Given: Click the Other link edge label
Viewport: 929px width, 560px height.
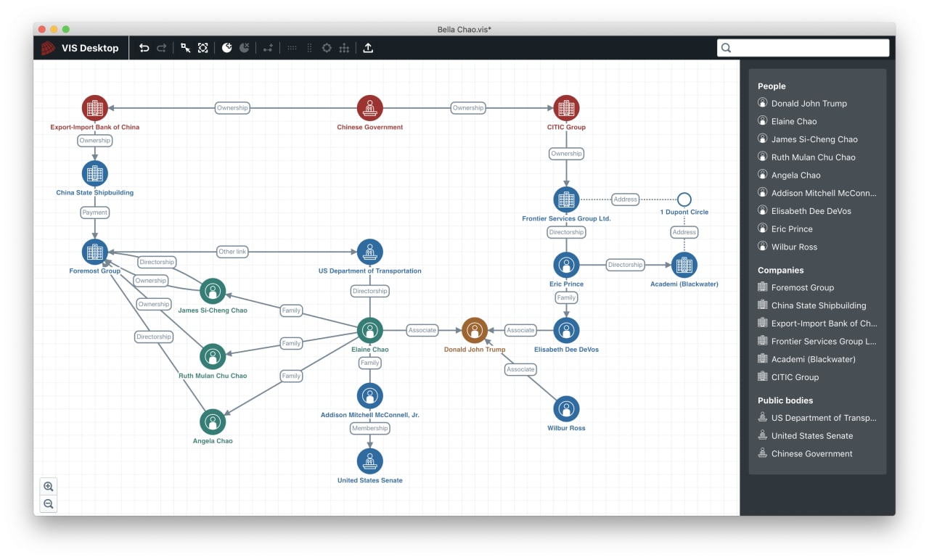Looking at the screenshot, I should coord(232,252).
